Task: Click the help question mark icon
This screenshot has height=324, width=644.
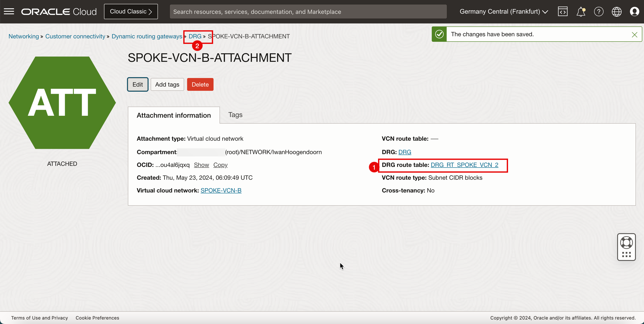Action: tap(598, 12)
